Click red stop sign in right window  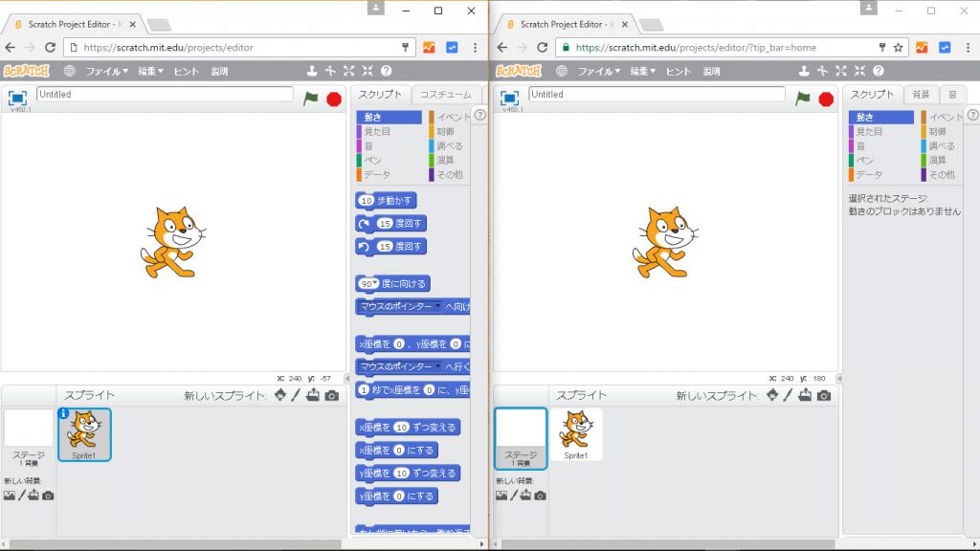pos(826,99)
